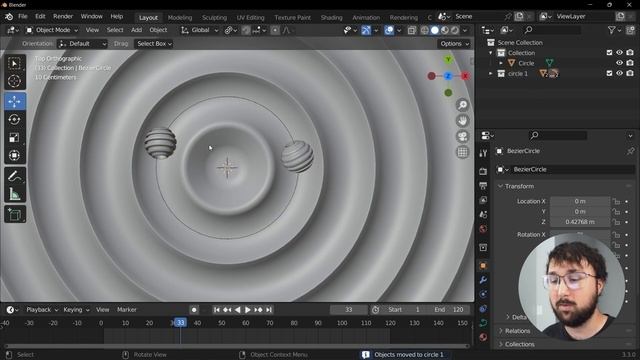Expand circle 1 collection in outliner

[491, 73]
